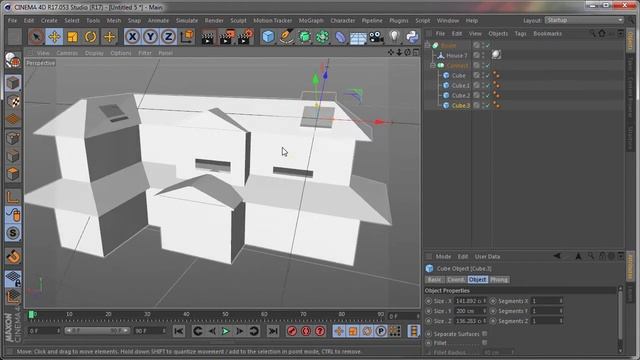Enable the Fillet checkbox
The image size is (640, 360).
(484, 343)
